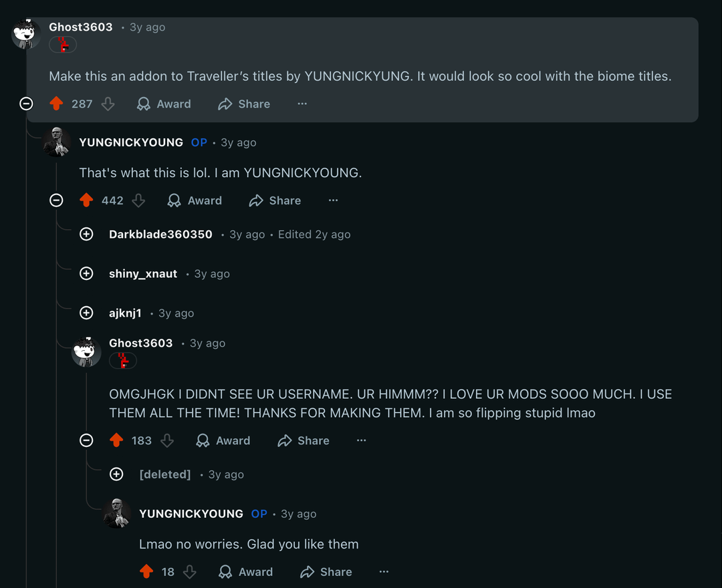Open more options on the 287-vote comment
This screenshot has width=722, height=588.
(x=302, y=104)
